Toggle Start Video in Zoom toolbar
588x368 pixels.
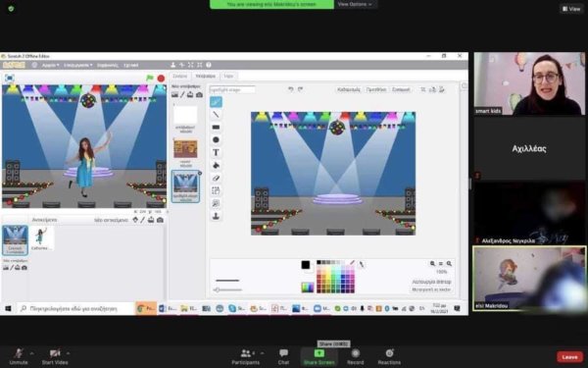point(55,356)
